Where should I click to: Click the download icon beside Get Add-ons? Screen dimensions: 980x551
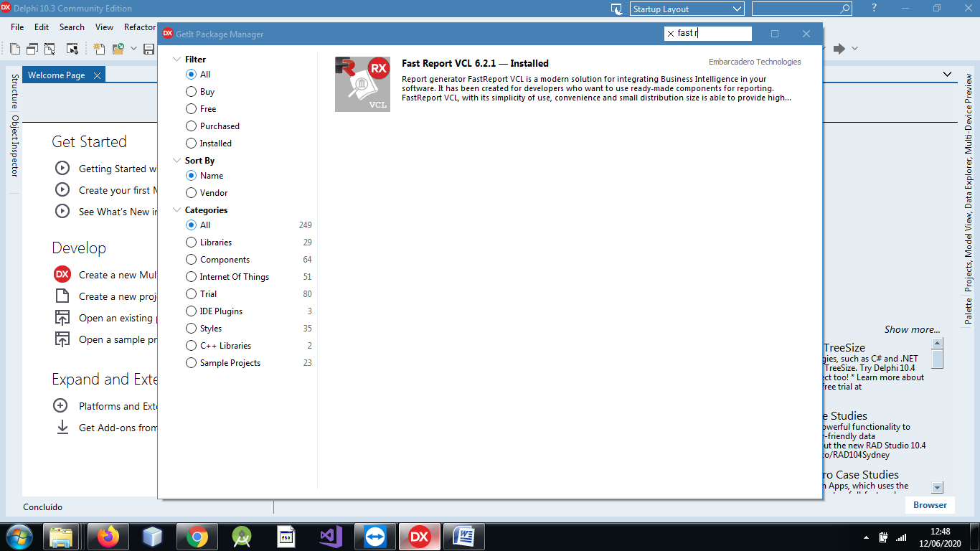point(62,428)
